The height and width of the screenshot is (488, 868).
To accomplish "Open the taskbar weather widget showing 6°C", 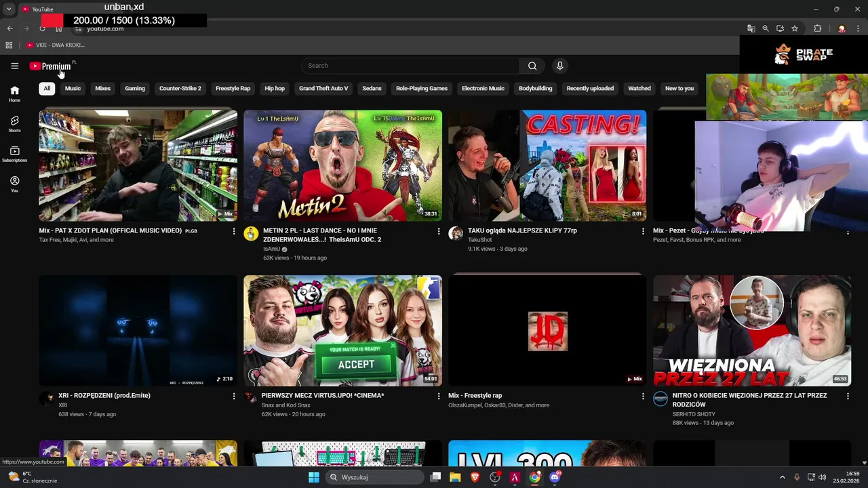I will 33,477.
